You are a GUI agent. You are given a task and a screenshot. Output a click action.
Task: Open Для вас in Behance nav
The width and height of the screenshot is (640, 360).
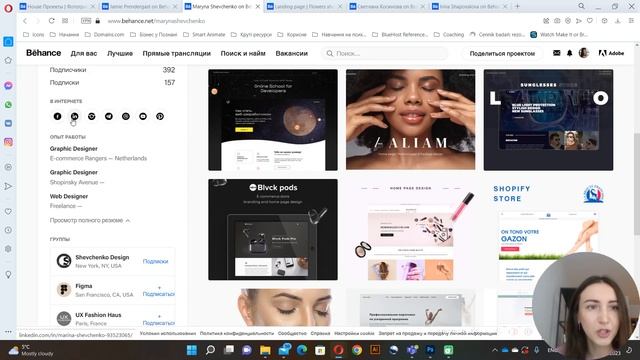point(84,53)
